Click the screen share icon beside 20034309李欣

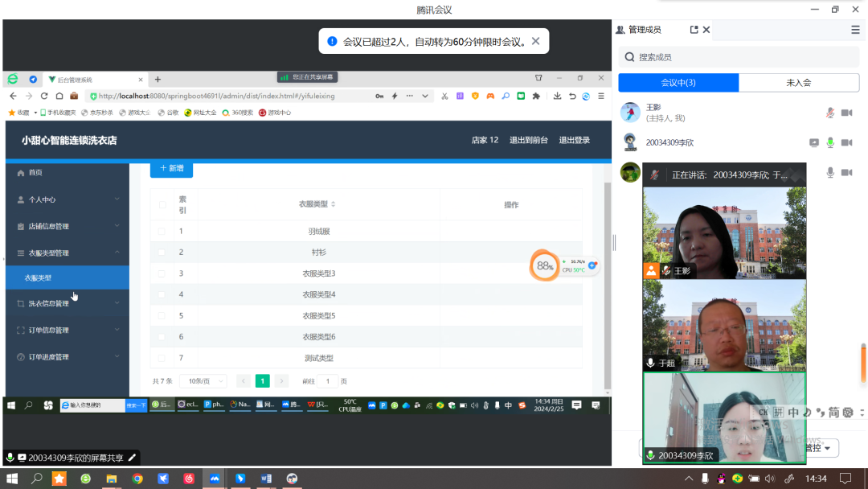(x=814, y=142)
